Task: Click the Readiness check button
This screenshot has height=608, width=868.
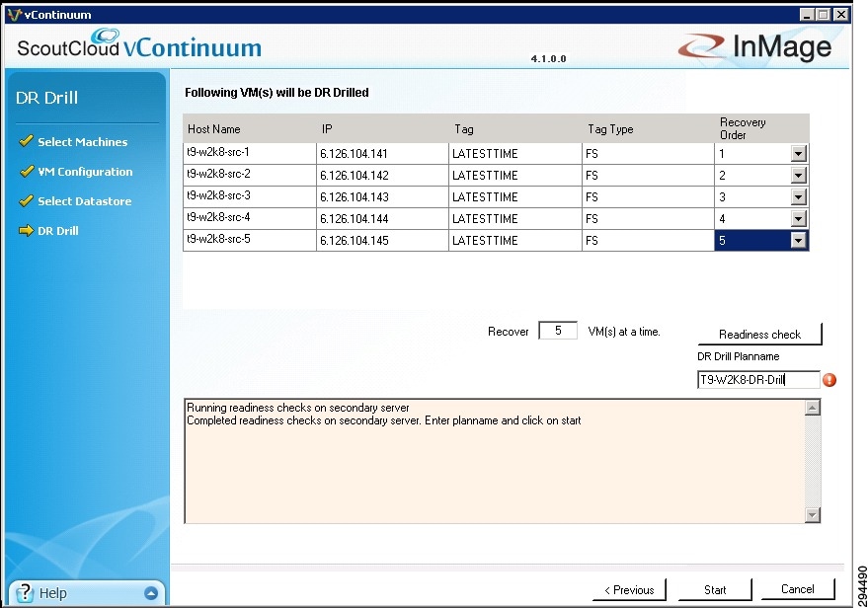Action: click(759, 335)
